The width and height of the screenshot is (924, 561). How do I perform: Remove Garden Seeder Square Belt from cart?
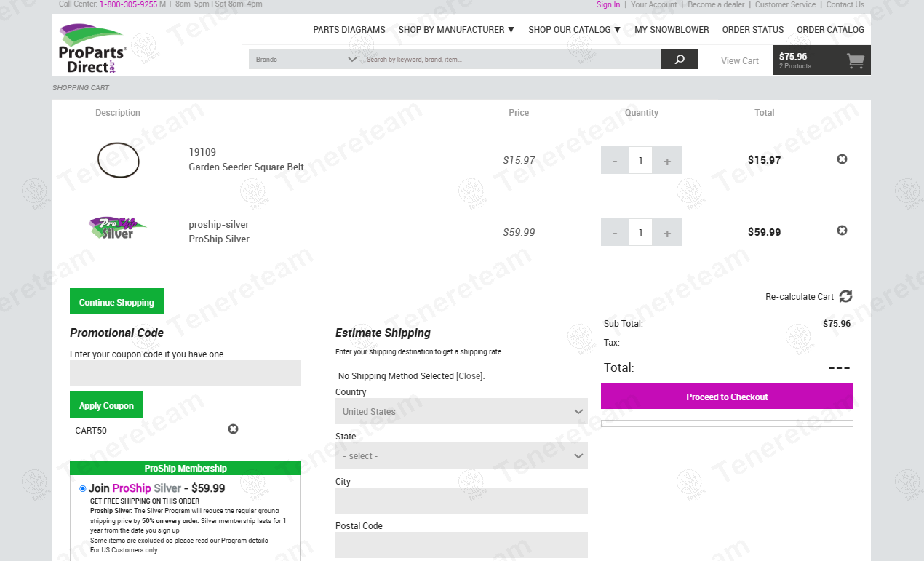[x=842, y=159]
